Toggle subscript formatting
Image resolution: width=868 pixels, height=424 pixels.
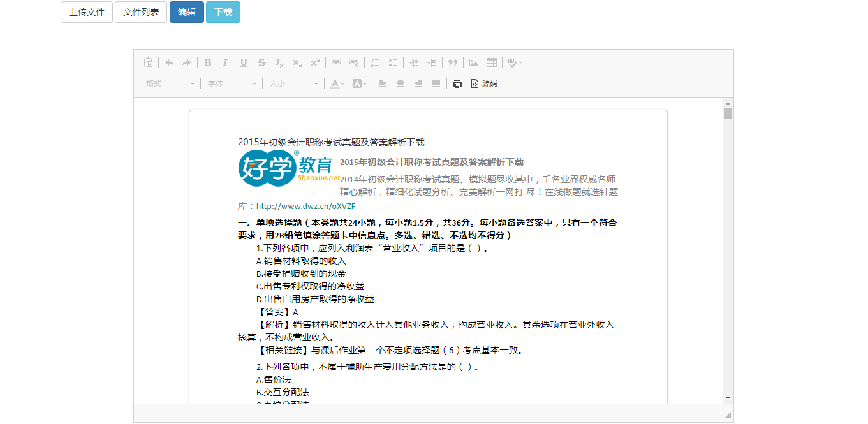(x=297, y=62)
